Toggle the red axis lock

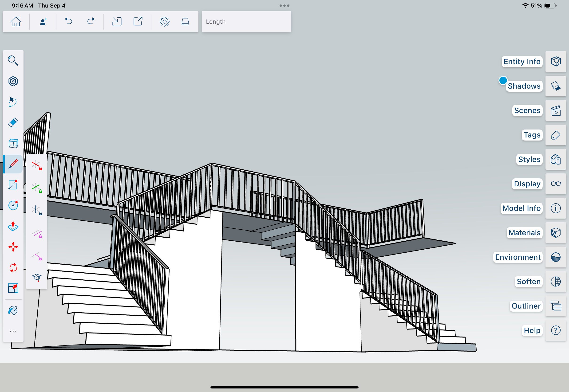[x=37, y=165]
